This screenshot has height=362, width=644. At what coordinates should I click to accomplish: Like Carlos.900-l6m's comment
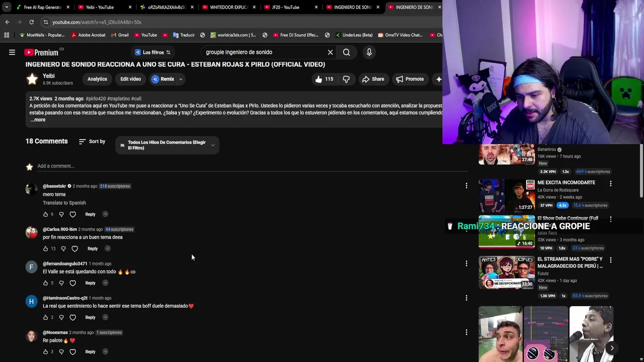click(45, 248)
